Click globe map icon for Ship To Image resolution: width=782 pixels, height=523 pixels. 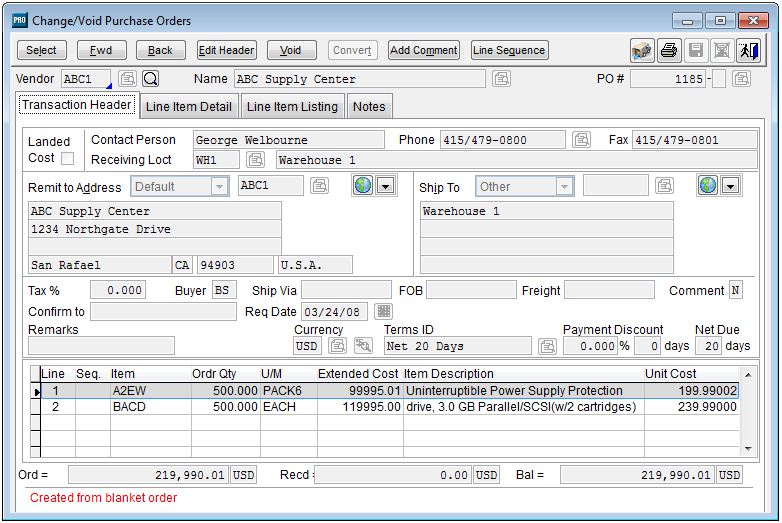[708, 185]
